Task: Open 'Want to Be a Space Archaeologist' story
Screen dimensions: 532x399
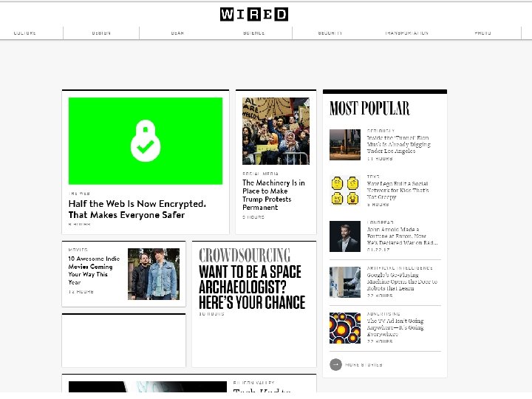Action: tap(252, 287)
